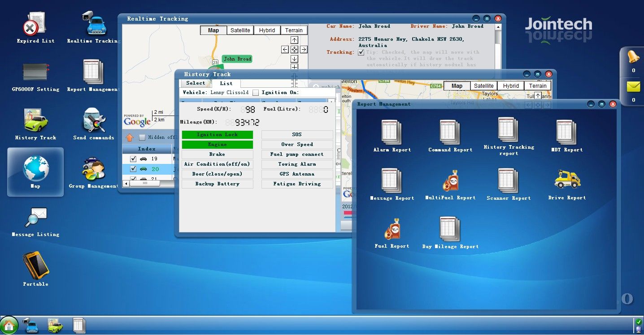This screenshot has width=644, height=335.
Task: Select Map view in Realtime Tracking map
Action: 213,30
